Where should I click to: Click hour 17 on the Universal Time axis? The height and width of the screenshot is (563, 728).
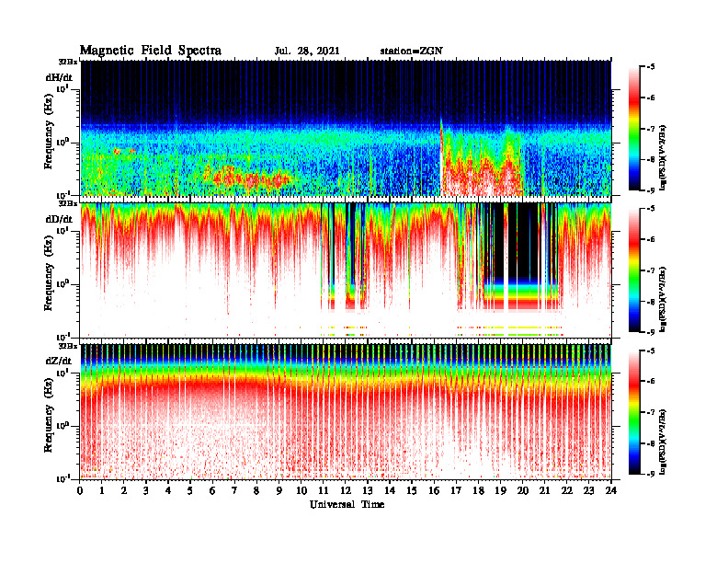pos(457,491)
